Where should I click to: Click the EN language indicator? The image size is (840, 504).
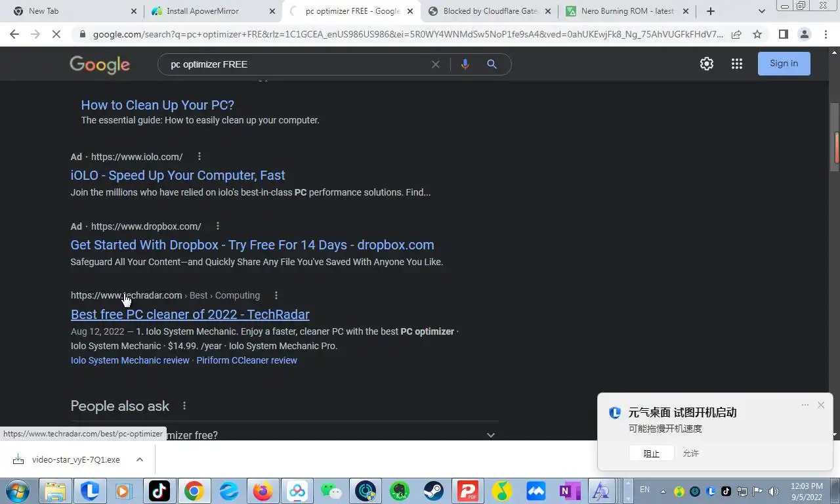644,490
